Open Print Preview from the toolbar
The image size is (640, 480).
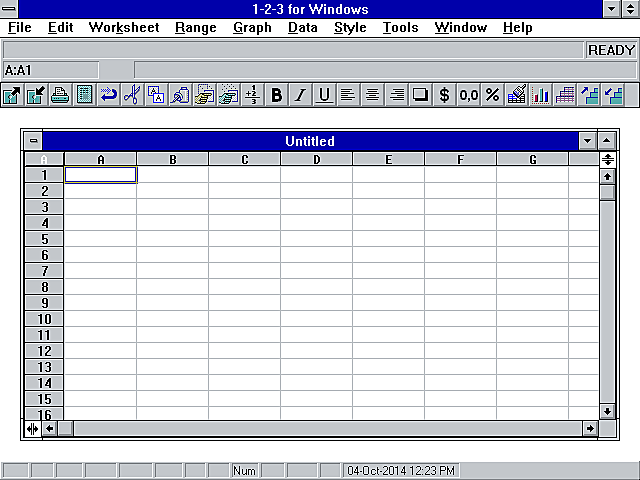(84, 95)
